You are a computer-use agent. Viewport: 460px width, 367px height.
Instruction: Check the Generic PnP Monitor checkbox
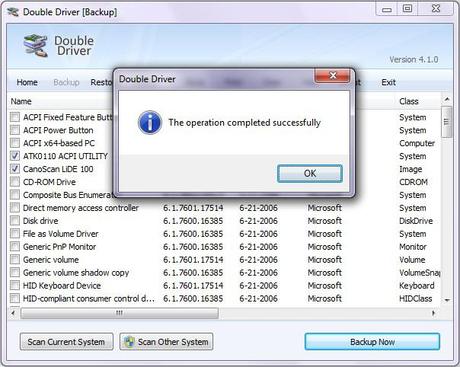click(15, 247)
